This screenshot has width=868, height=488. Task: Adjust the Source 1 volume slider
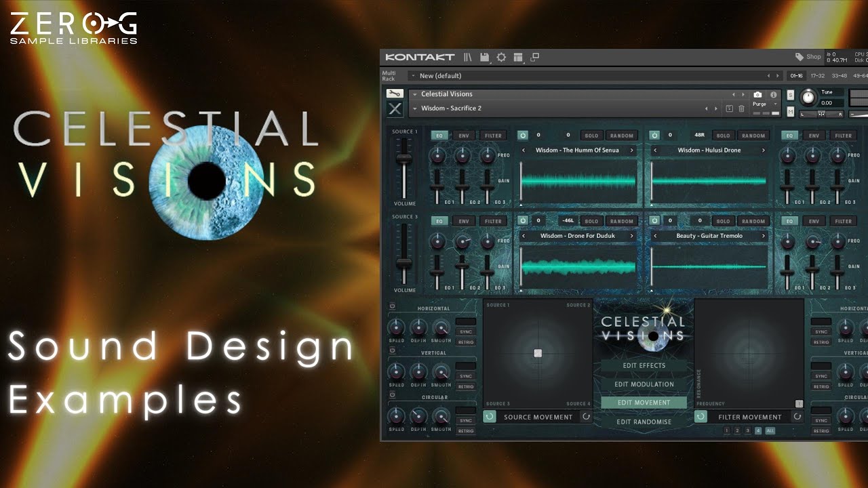tap(404, 159)
